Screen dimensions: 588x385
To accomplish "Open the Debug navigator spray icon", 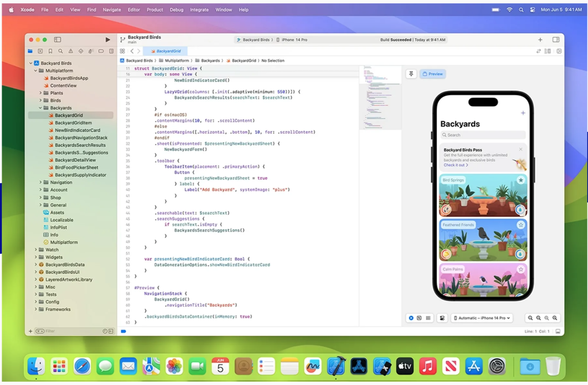I will 91,51.
